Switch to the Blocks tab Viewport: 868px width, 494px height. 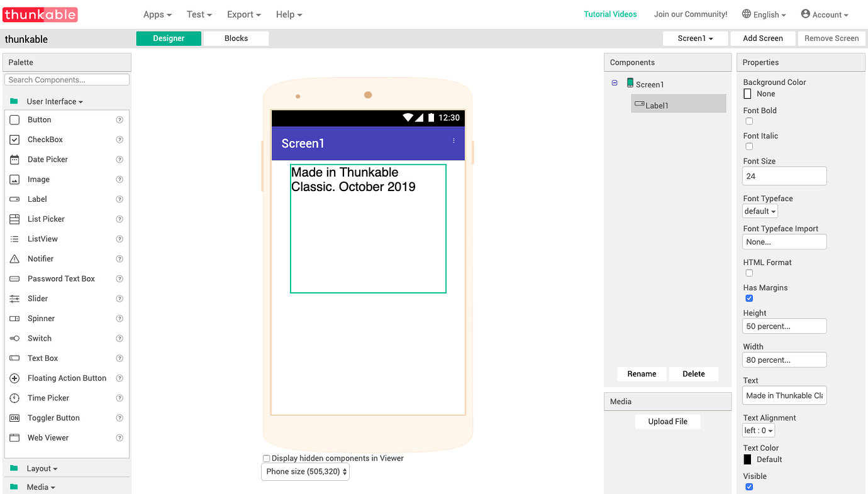tap(236, 38)
